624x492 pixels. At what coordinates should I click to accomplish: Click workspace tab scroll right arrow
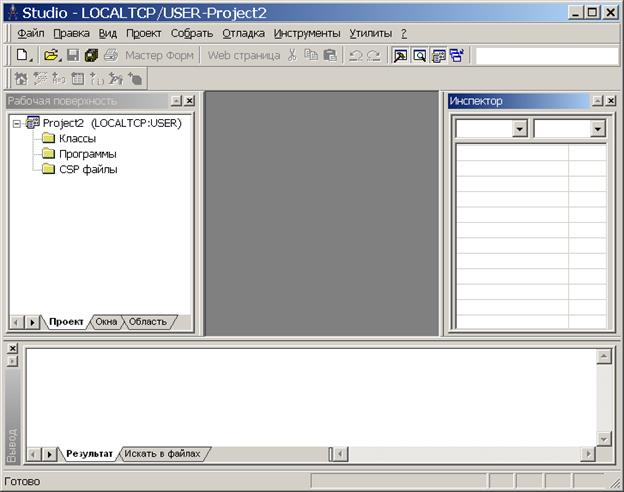(33, 322)
